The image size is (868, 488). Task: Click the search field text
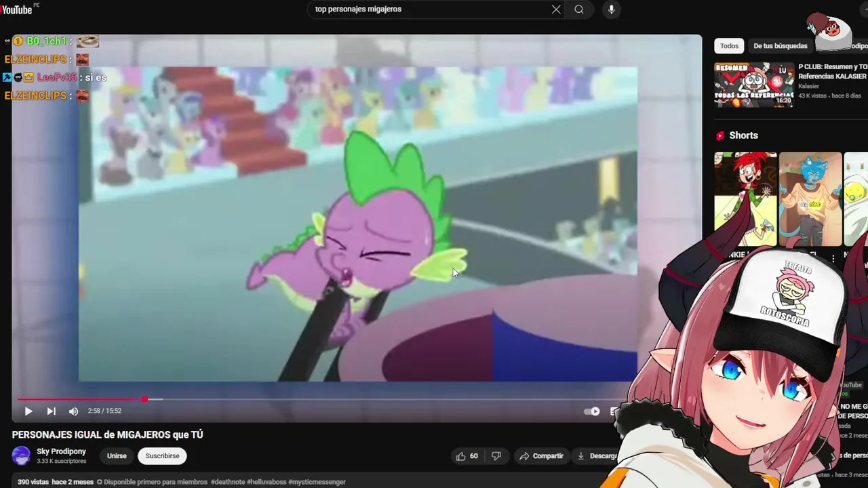[358, 9]
